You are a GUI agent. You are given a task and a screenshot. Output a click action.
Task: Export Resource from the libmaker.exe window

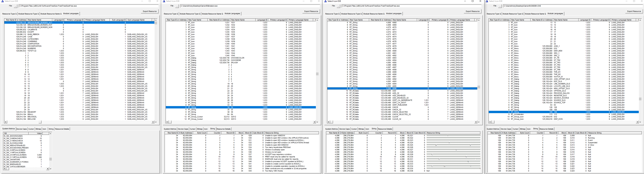click(x=311, y=11)
